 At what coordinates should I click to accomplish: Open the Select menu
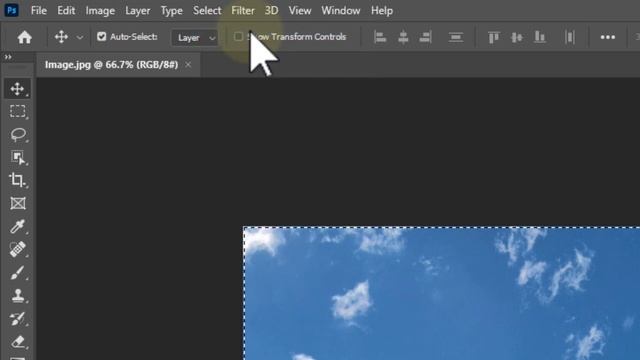pyautogui.click(x=207, y=11)
